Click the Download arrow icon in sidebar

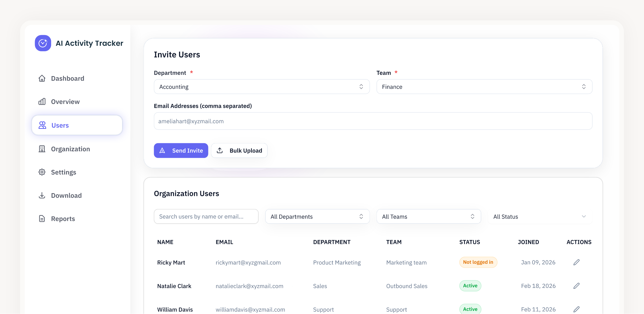[x=42, y=195]
